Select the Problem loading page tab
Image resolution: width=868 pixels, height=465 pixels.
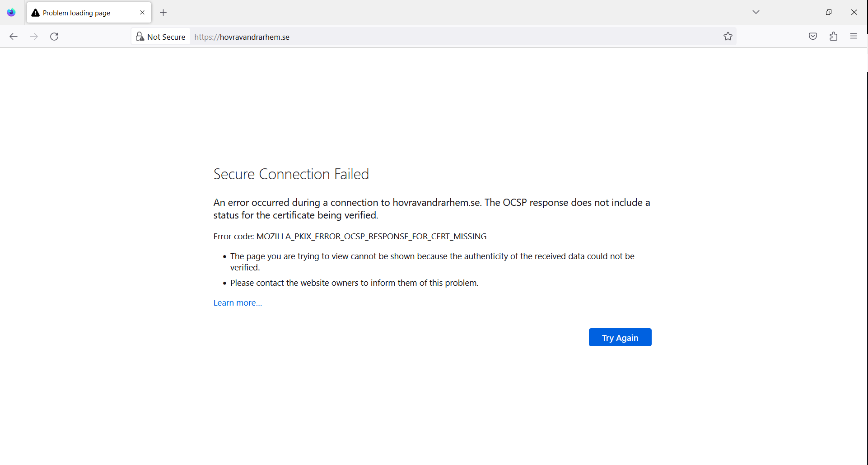coord(81,13)
